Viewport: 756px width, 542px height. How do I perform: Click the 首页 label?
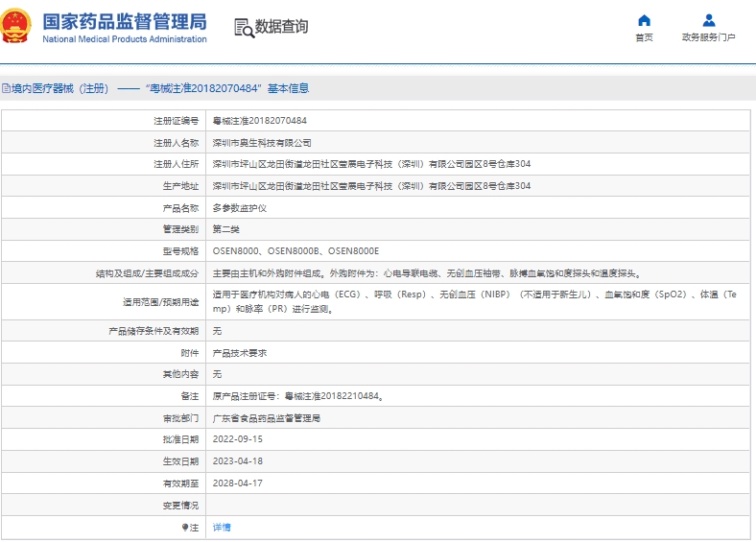pos(644,37)
